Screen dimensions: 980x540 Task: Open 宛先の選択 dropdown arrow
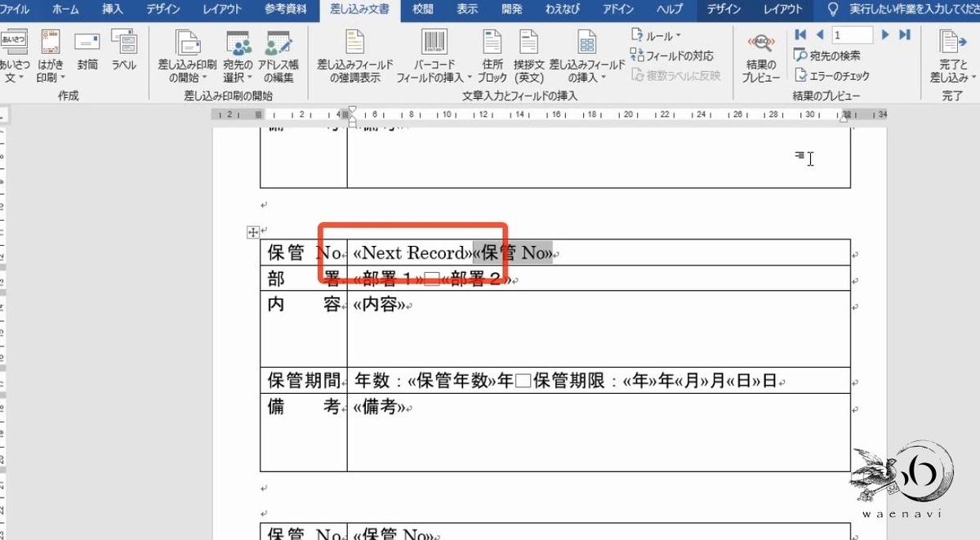(249, 78)
